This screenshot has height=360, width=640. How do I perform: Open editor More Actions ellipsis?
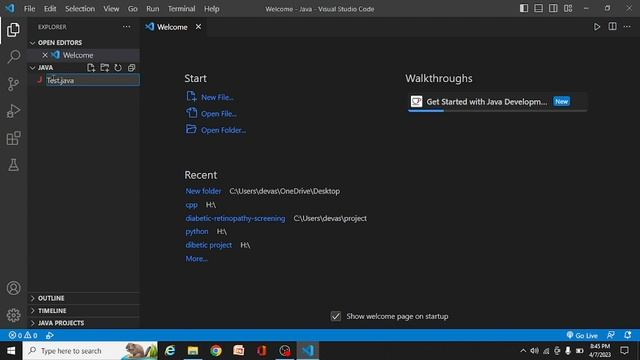tap(627, 27)
